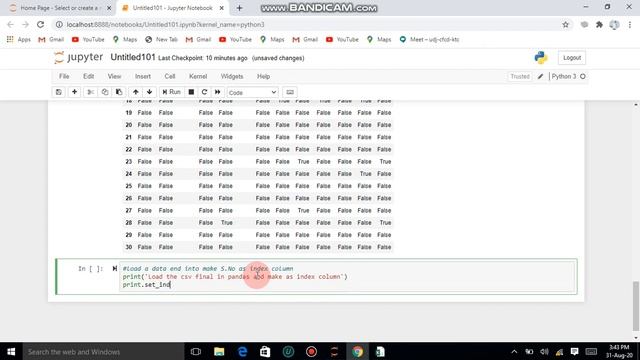Click into the code cell editor
Viewport: 640px width, 360px height.
point(348,277)
